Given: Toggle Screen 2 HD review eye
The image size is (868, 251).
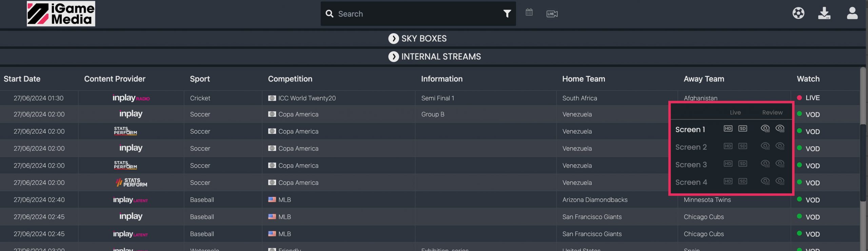Looking at the screenshot, I should point(765,146).
